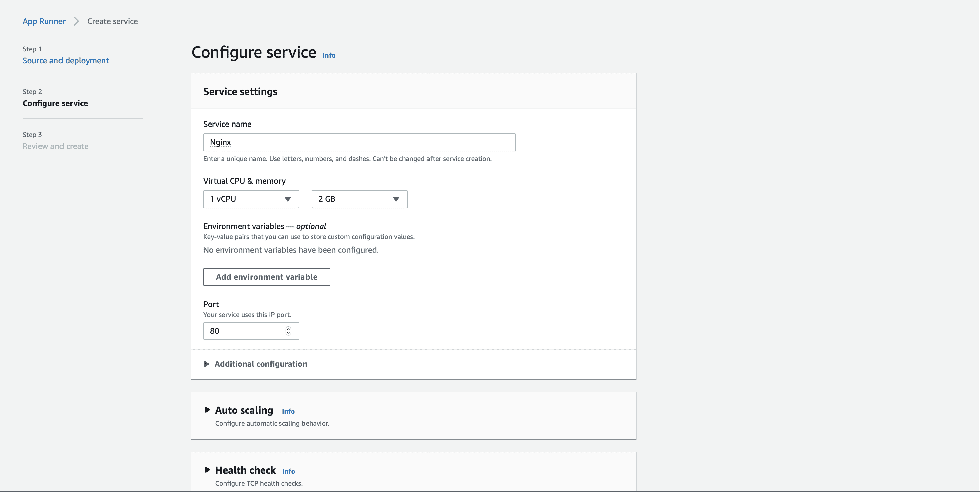The height and width of the screenshot is (492, 980).
Task: Open the Virtual CPU dropdown
Action: tap(251, 199)
